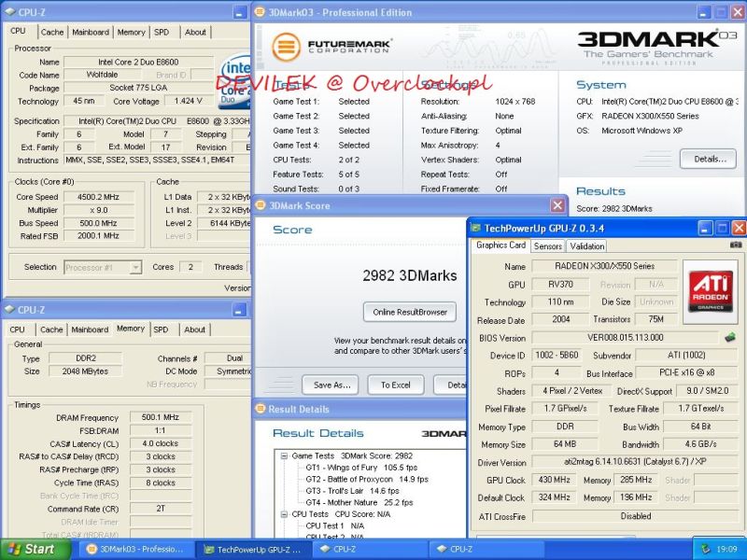Click the GPU-Z title bar icon
Screen dimensions: 747x560
(x=475, y=228)
